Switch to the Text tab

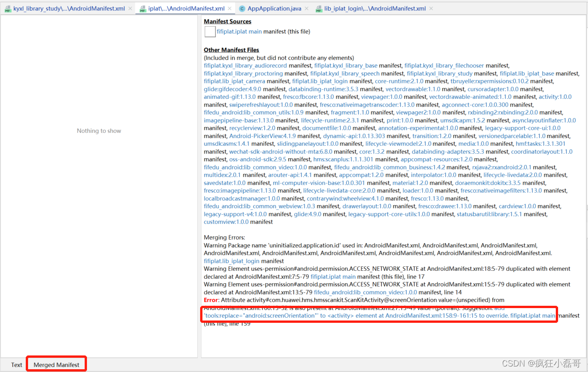(17, 364)
